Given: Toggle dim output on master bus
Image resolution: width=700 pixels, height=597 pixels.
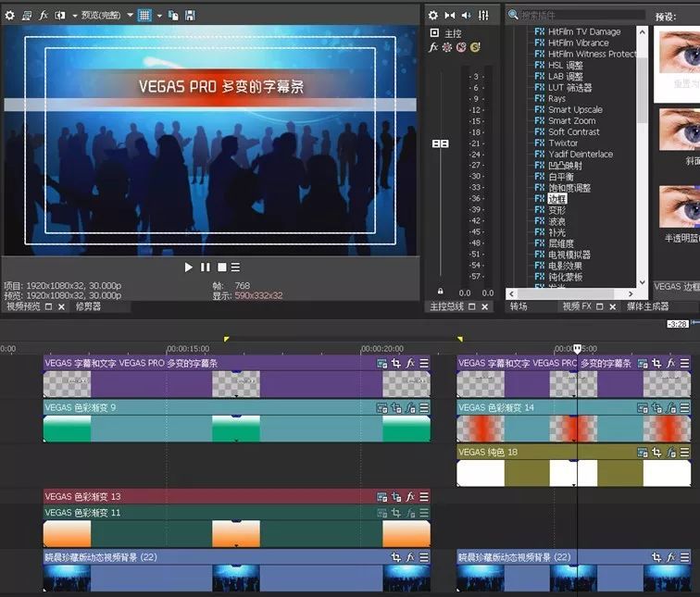Looking at the screenshot, I should (467, 16).
